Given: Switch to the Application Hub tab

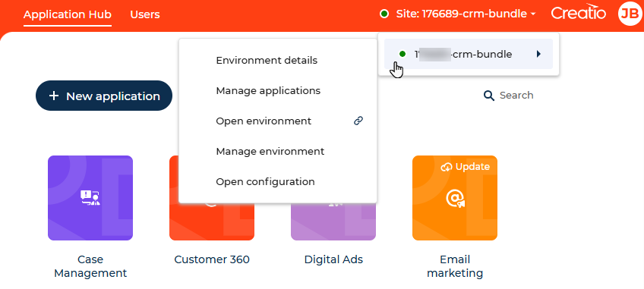Looking at the screenshot, I should [68, 14].
